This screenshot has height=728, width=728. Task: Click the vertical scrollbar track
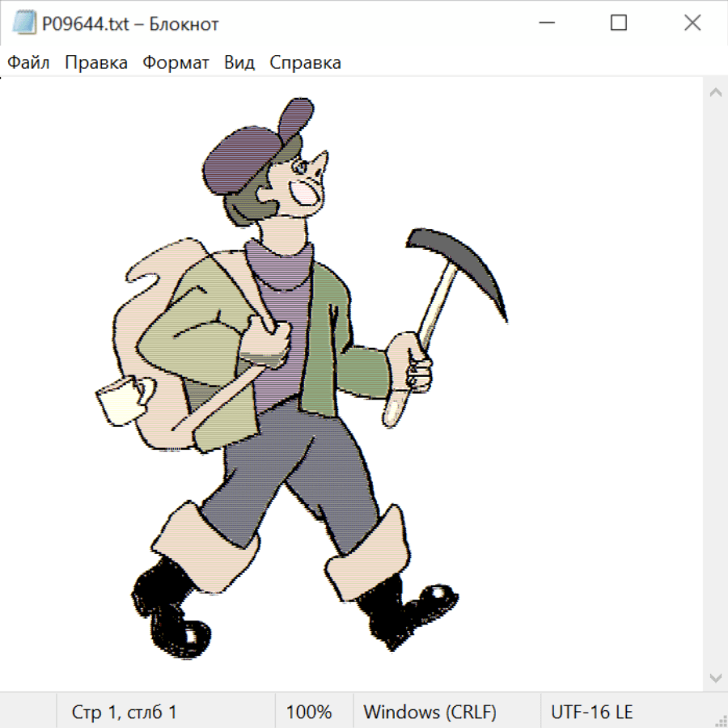point(715,380)
